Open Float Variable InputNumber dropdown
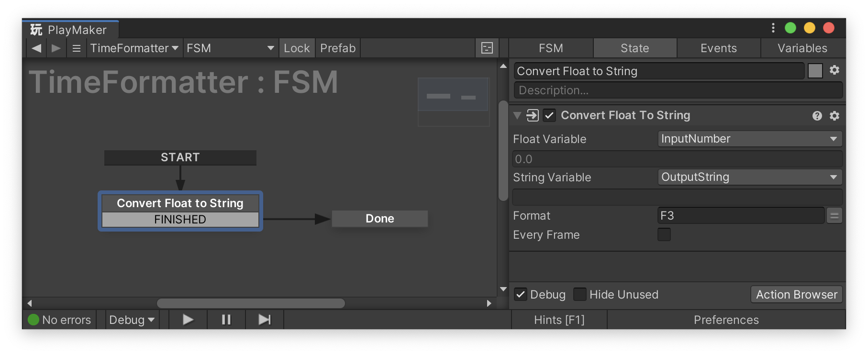The width and height of the screenshot is (868, 355). [x=749, y=139]
